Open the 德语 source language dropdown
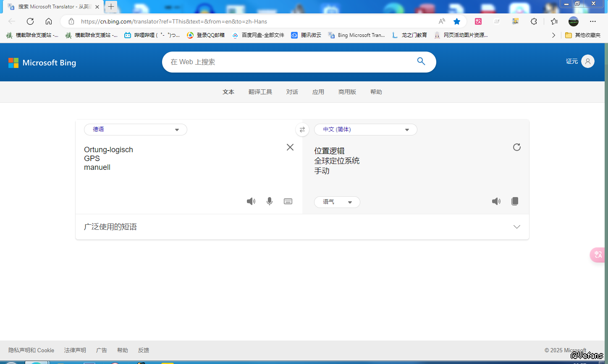This screenshot has width=608, height=364. click(136, 130)
